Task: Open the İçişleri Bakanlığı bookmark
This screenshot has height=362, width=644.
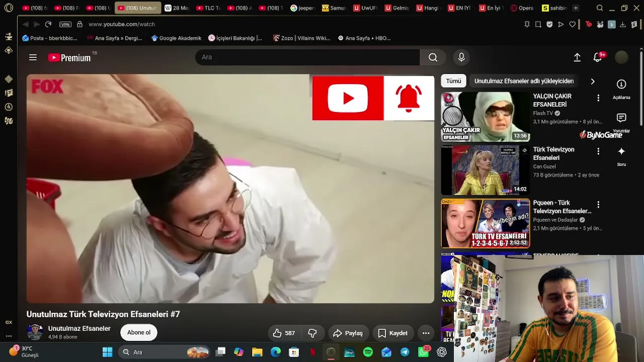Action: (x=235, y=38)
